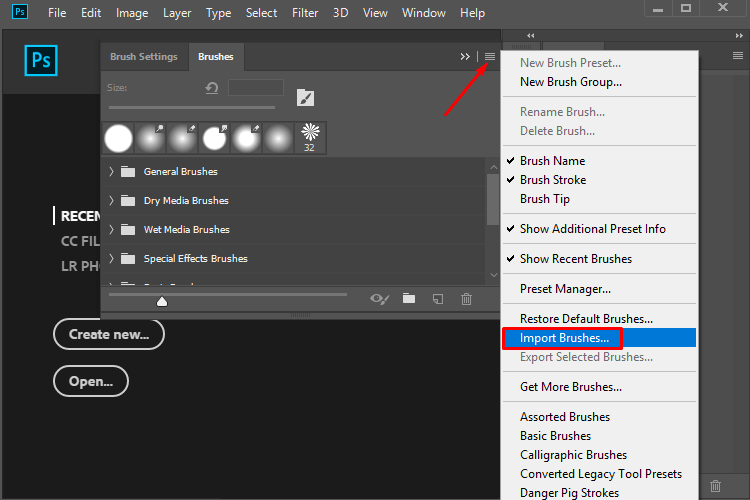Open the Help menu

(472, 13)
